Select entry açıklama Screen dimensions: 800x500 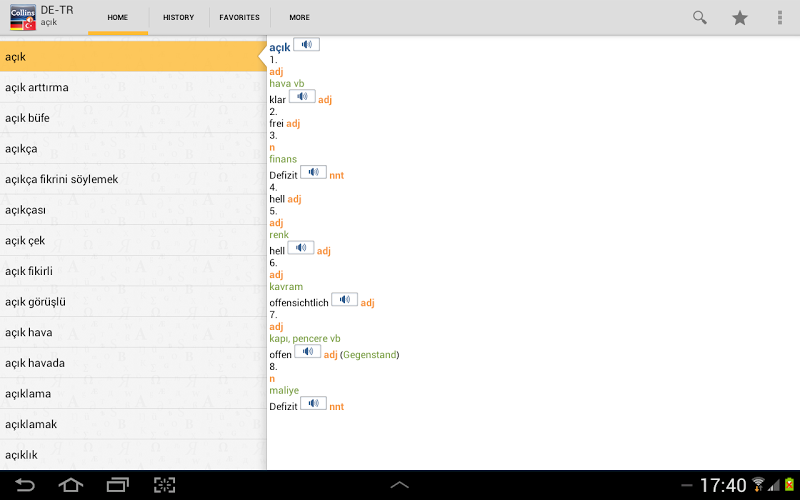point(133,393)
